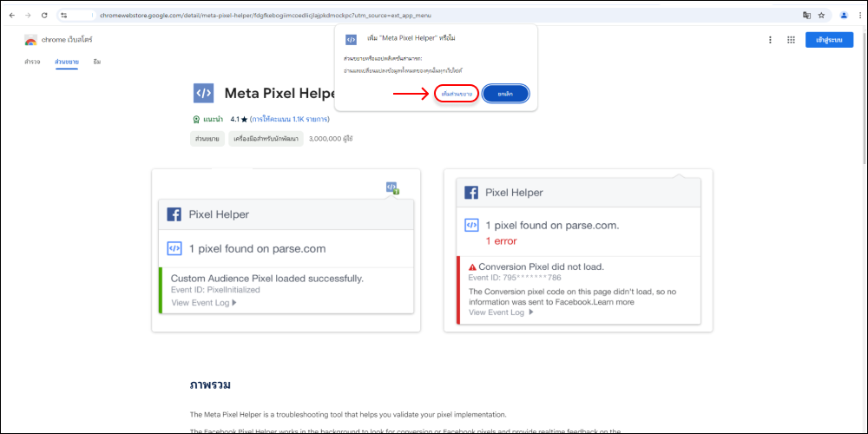Screen dimensions: 868x434
Task: Open the left Pixel Helper screenshot
Action: pyautogui.click(x=286, y=250)
